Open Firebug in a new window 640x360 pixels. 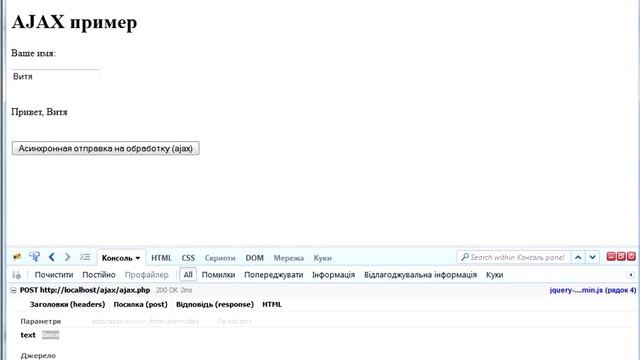(621, 256)
